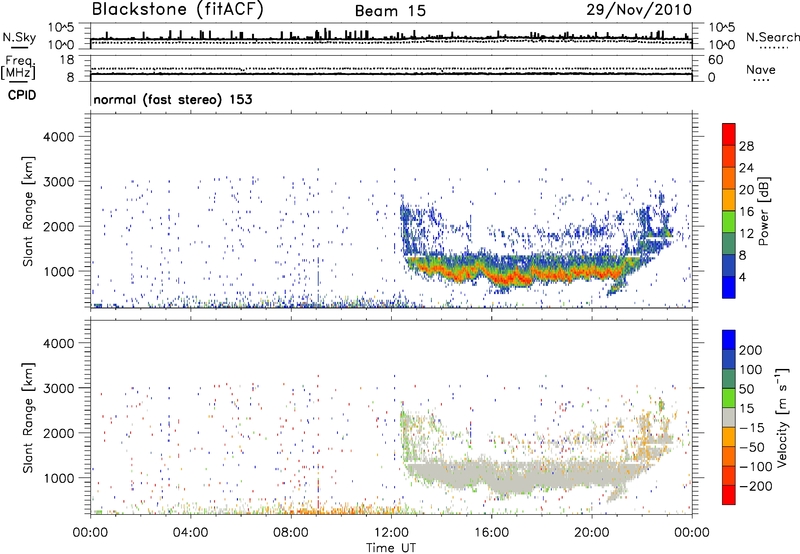This screenshot has width=800, height=554.
Task: Select the 4000 km tick of power panel
Action: pyautogui.click(x=59, y=137)
